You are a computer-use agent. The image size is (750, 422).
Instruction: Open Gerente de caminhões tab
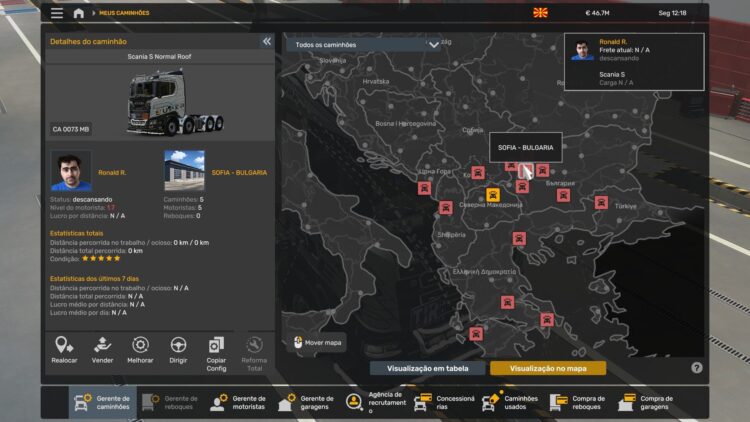[x=102, y=402]
